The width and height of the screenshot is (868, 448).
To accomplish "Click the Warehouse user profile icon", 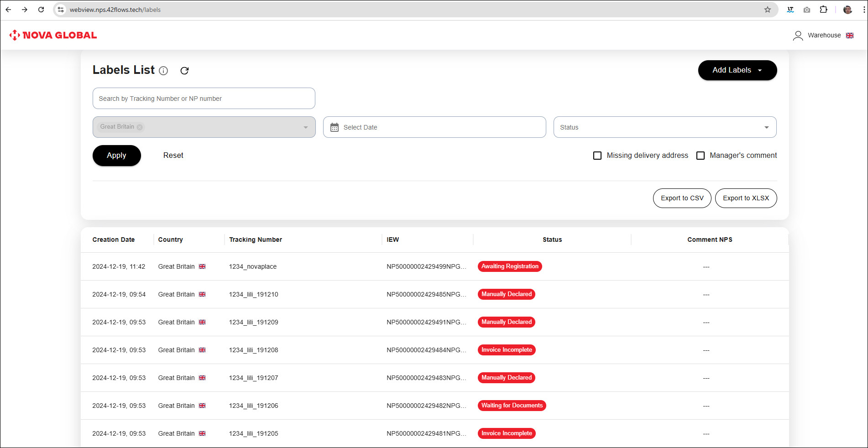I will 798,36.
